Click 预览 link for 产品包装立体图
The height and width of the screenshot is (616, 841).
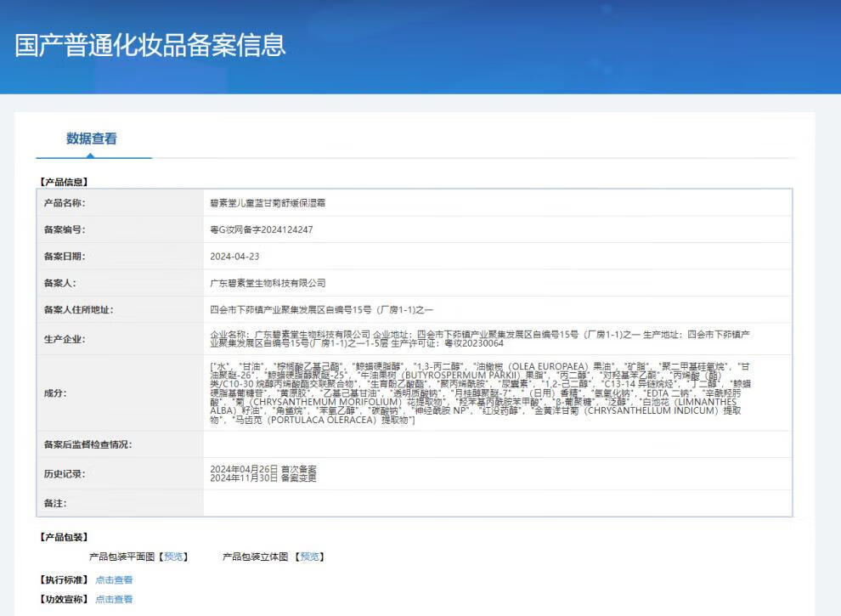[309, 557]
